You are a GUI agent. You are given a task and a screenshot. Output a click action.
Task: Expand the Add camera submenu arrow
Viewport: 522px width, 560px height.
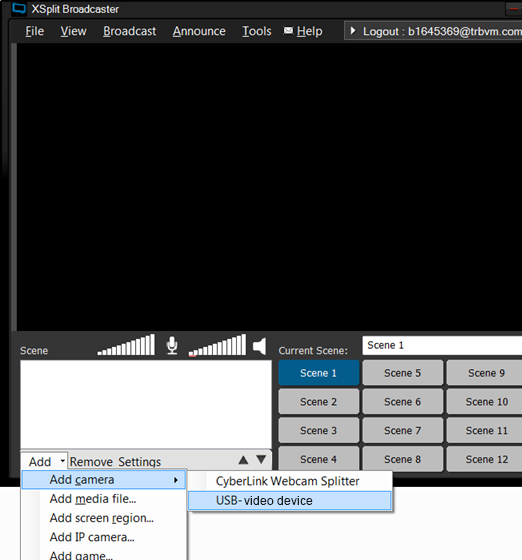point(176,480)
